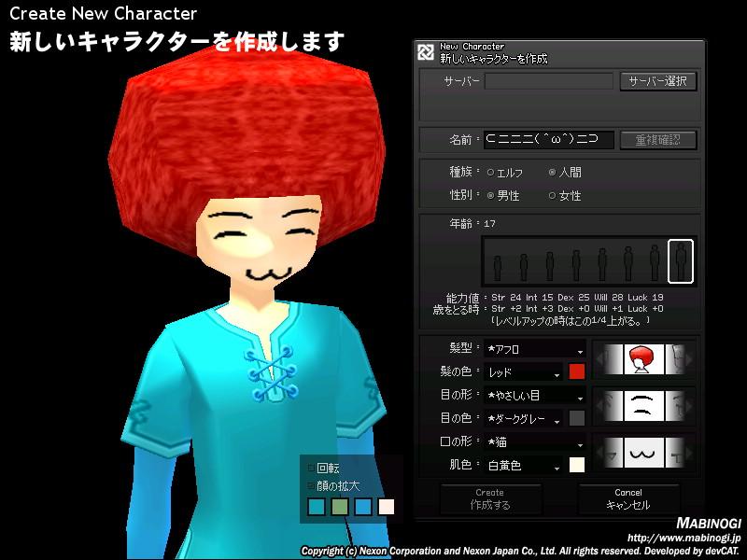Click the red hair color swatch

coord(577,371)
